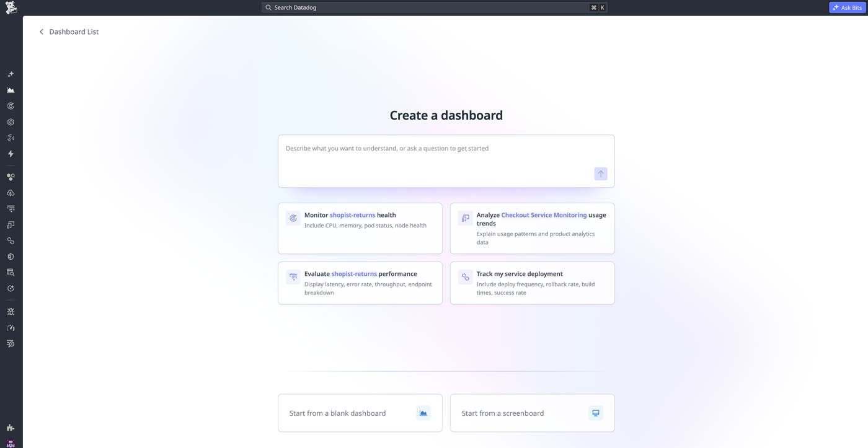Open the user avatar at sidebar bottom
Screen dimensions: 868x448
(11, 444)
